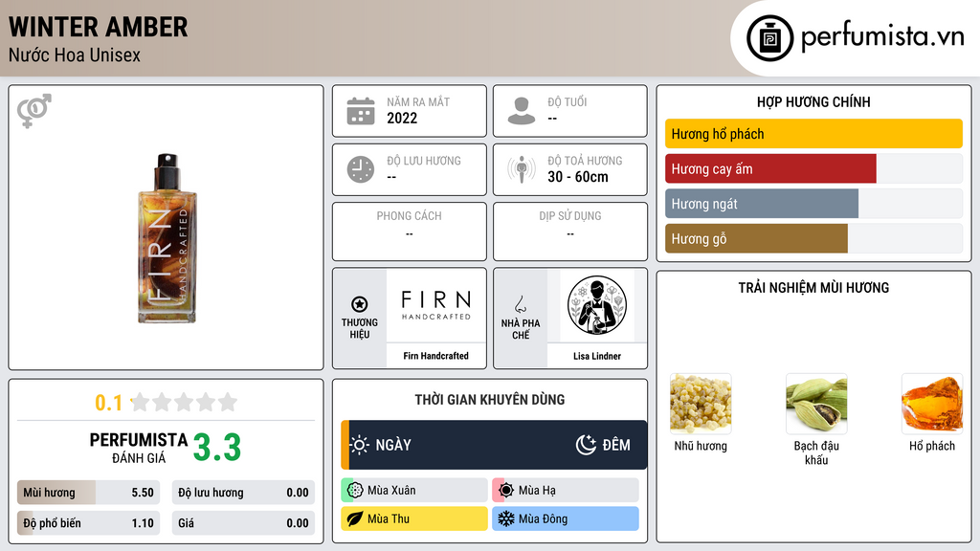The width and height of the screenshot is (980, 551).
Task: Click the Mùi hương 5.50 score bar
Action: click(89, 493)
